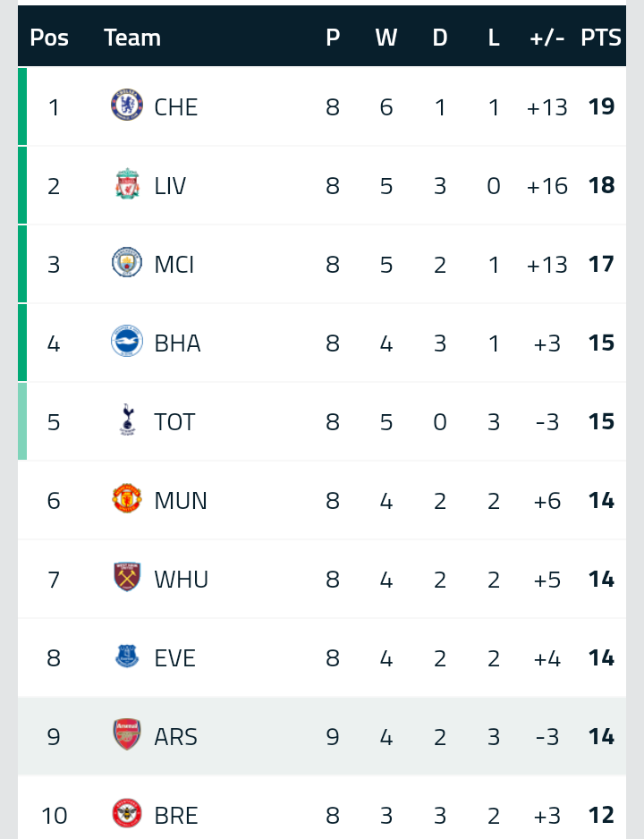The image size is (644, 839).
Task: Select the TOT team name
Action: point(175,422)
